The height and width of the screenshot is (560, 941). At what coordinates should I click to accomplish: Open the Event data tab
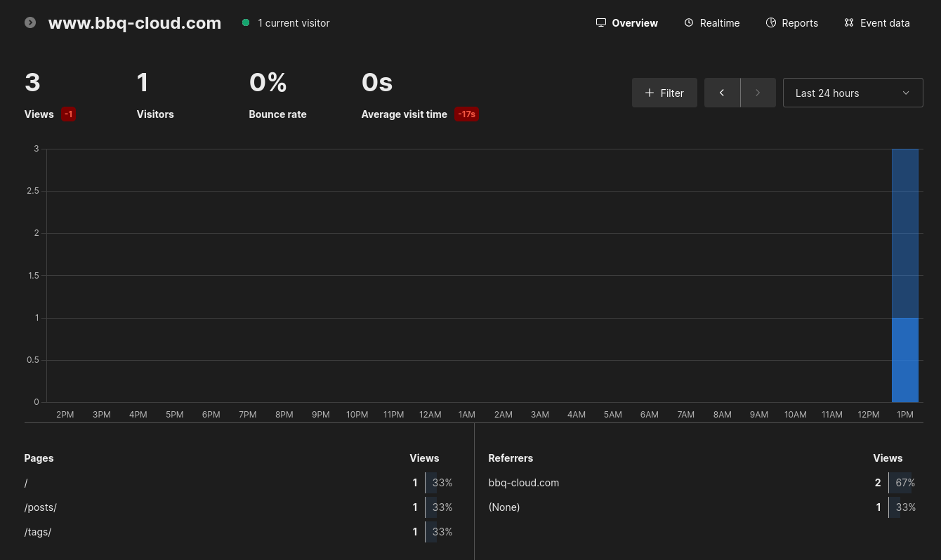(x=877, y=22)
